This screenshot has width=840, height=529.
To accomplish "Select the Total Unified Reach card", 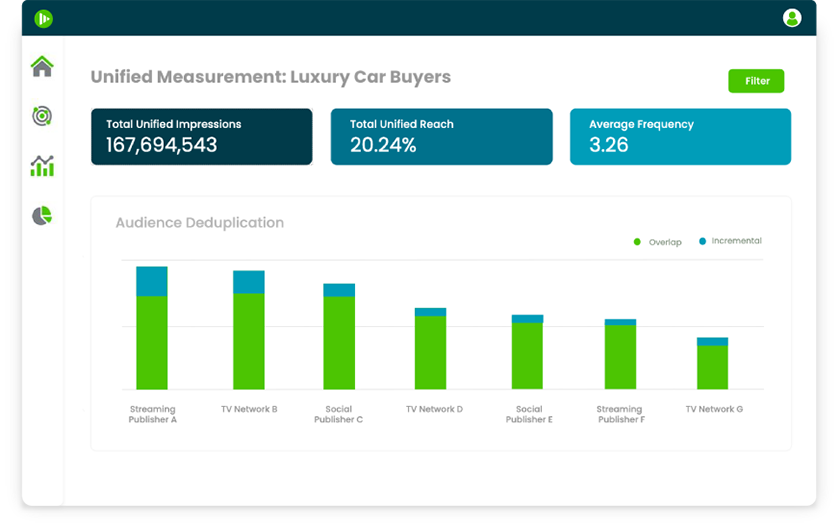I will [x=441, y=137].
